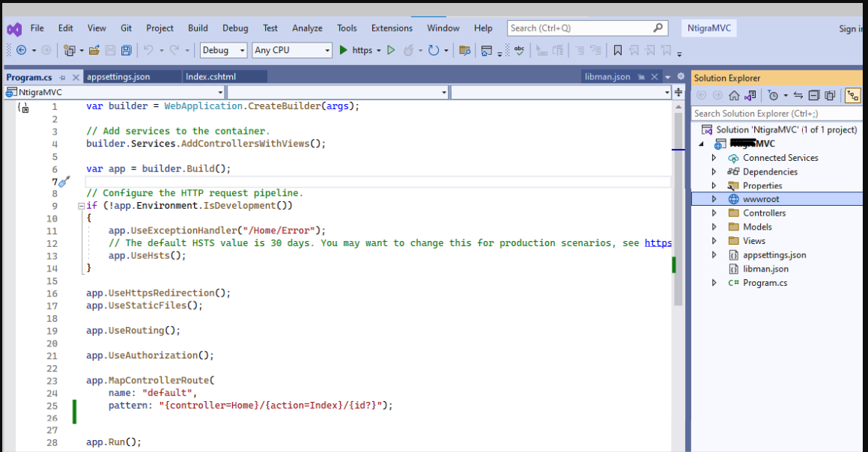Viewport: 868px width, 452px height.
Task: Select the Models folder in Solution Explorer
Action: [757, 227]
